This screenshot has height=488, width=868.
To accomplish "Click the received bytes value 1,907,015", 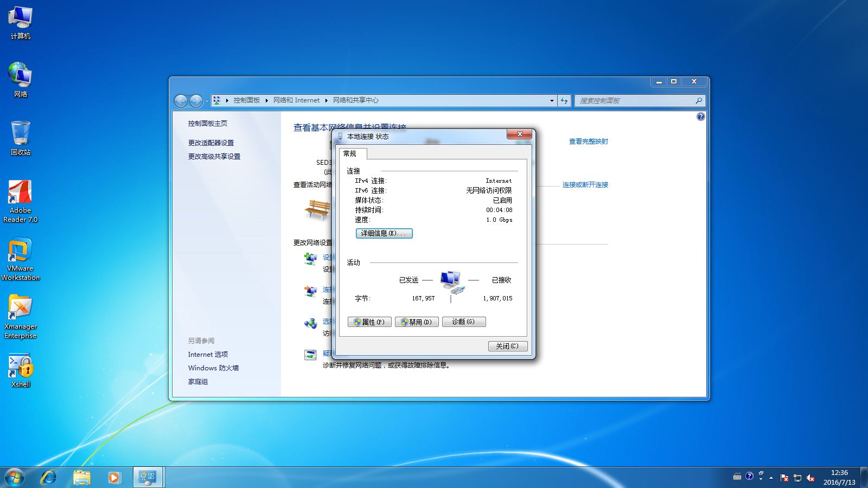I will [x=497, y=298].
